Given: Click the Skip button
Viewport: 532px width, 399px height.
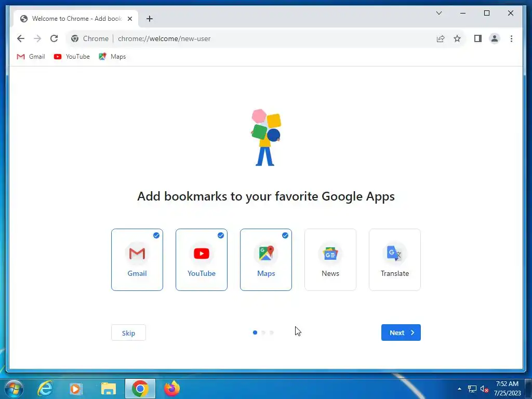Looking at the screenshot, I should pos(129,333).
